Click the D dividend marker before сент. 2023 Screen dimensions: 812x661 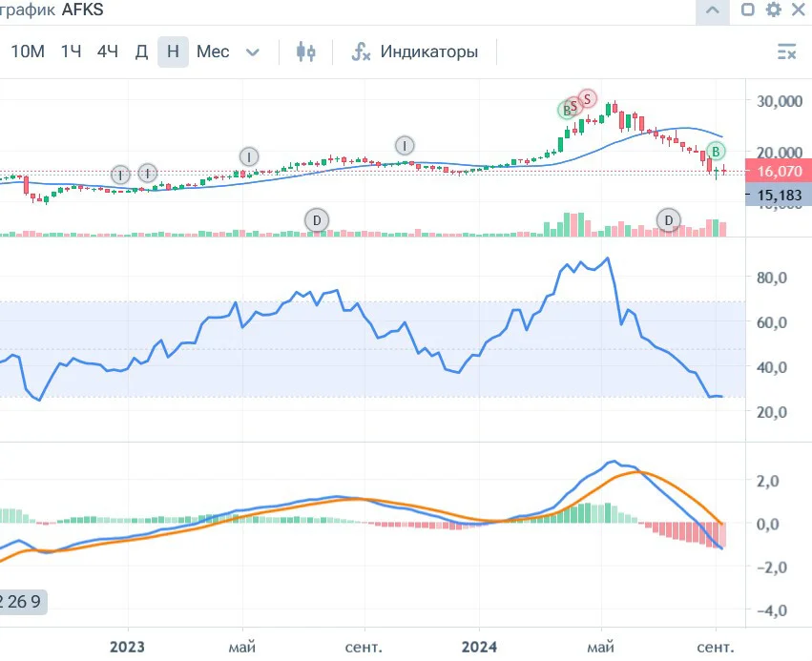(317, 220)
